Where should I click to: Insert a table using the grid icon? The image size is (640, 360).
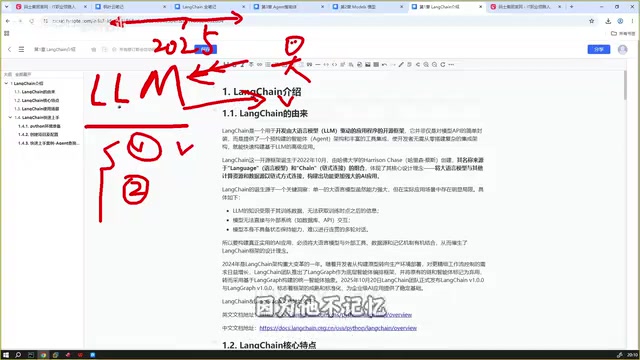376,64
